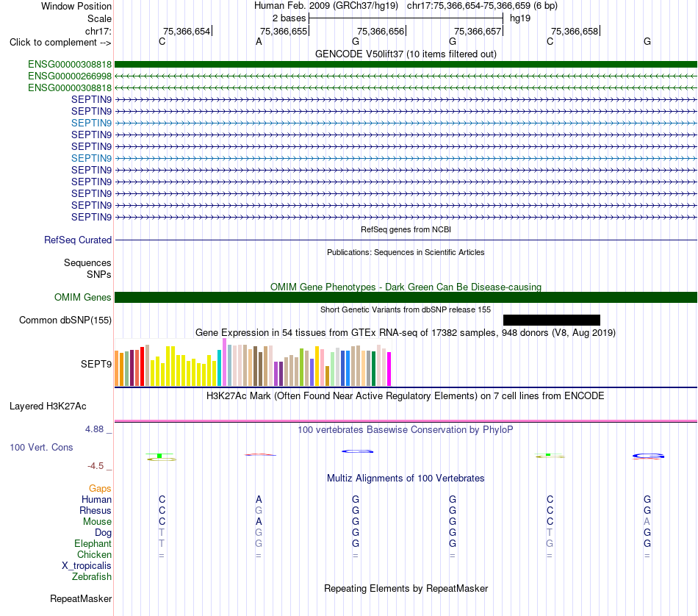Click coordinate label 75,366,654

(186, 31)
